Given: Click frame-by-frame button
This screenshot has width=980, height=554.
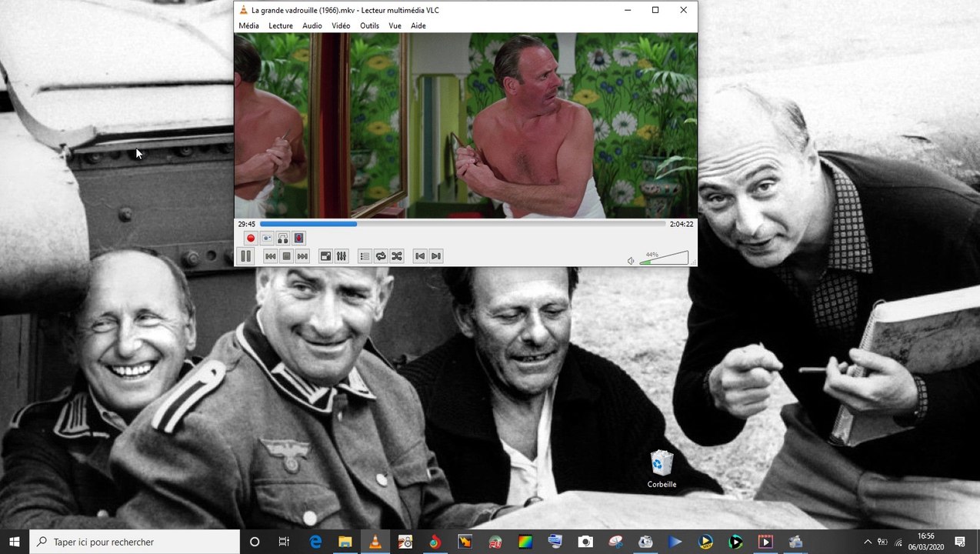Looking at the screenshot, I should [299, 239].
